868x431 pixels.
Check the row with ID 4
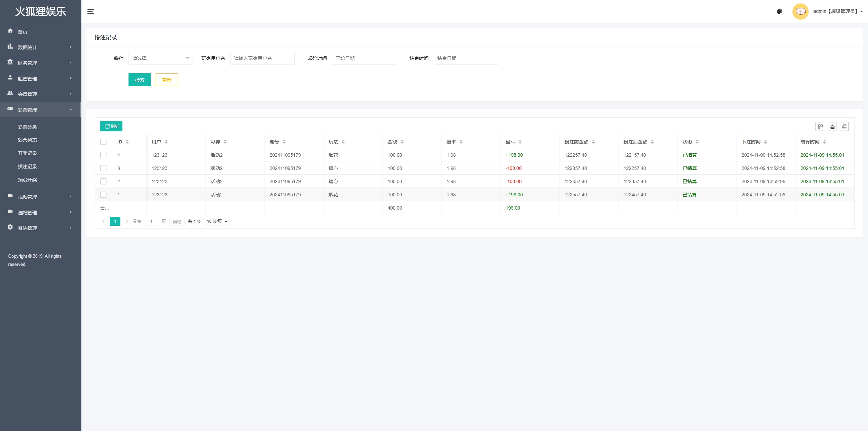[x=103, y=155]
